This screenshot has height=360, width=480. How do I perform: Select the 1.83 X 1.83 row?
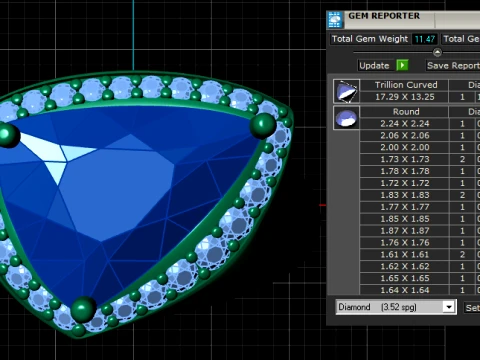tap(420, 195)
